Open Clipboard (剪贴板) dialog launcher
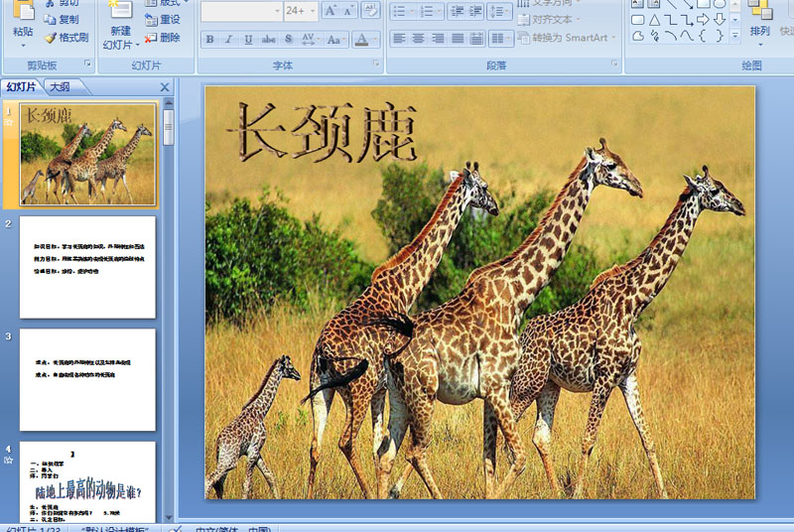794x532 pixels. tap(87, 64)
